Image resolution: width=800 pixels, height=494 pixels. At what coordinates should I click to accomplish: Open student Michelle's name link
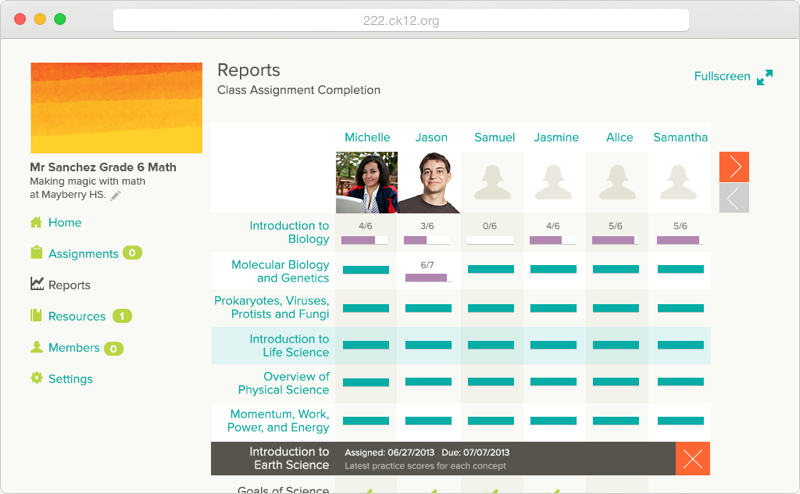[367, 137]
